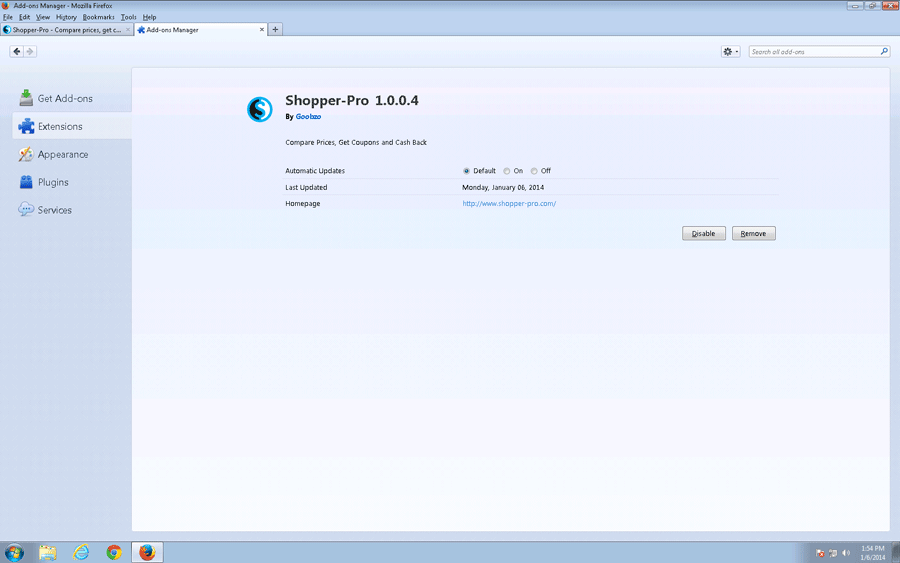
Task: Open the shopper-pro.com homepage link
Action: pyautogui.click(x=508, y=203)
